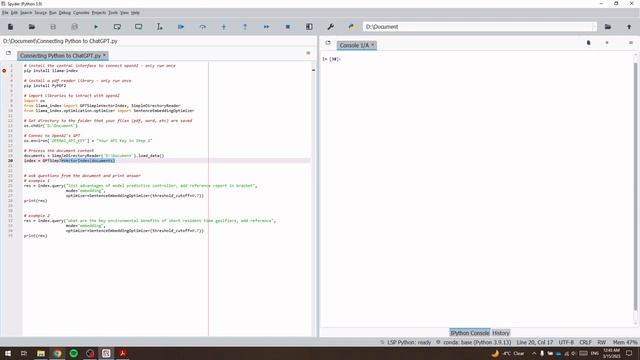Browse editor tabs icon

(8, 53)
